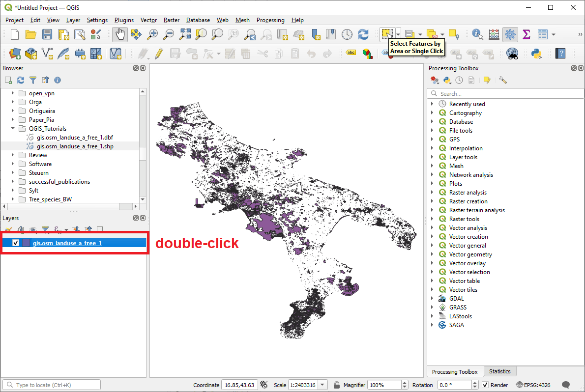Click the EPSG:4326 CRS button
Screen dimensions: 585x392
point(533,385)
